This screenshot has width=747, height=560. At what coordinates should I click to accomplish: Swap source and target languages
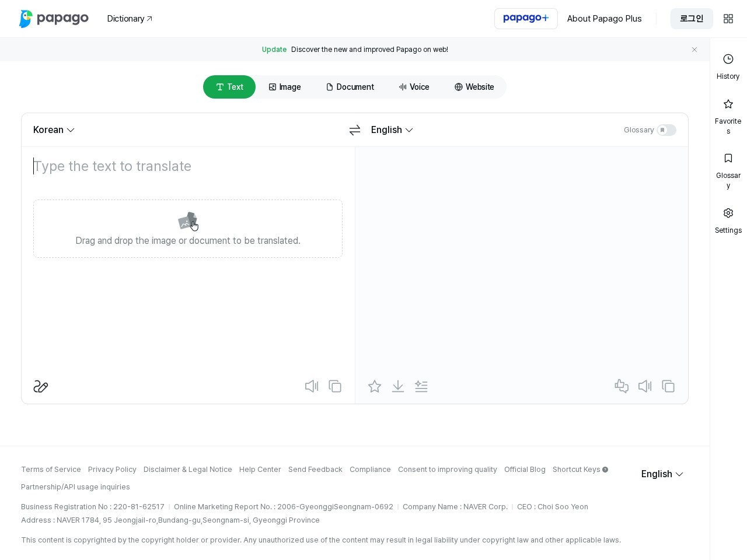355,130
